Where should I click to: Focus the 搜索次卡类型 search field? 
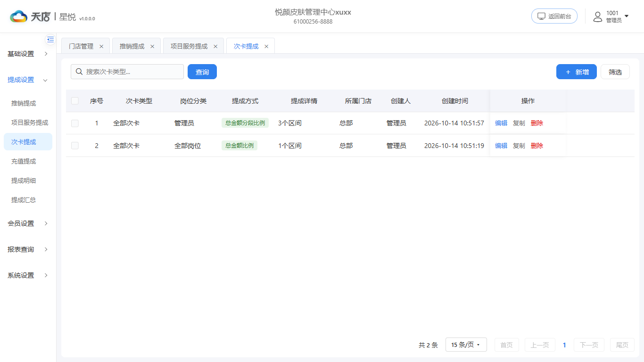click(x=127, y=72)
